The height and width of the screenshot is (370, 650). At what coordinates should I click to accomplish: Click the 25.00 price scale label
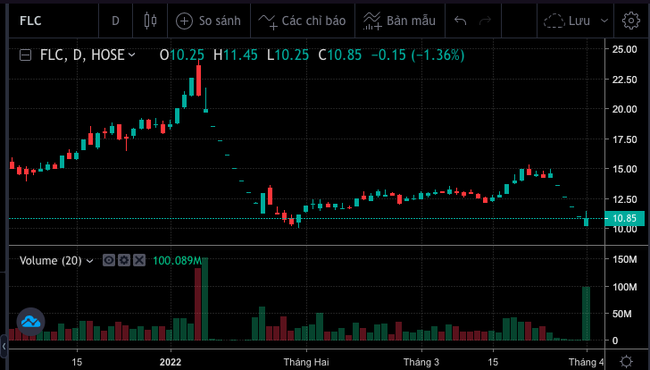click(x=625, y=49)
